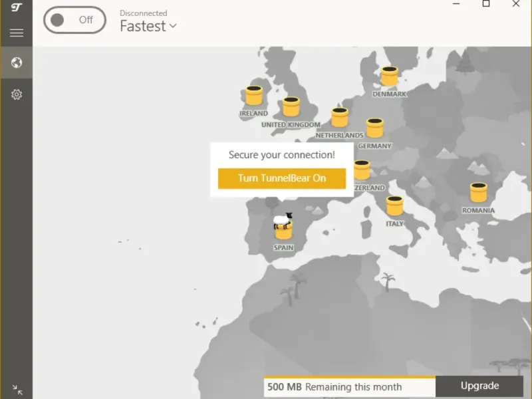532x399 pixels.
Task: Open the hamburger menu
Action: click(16, 33)
